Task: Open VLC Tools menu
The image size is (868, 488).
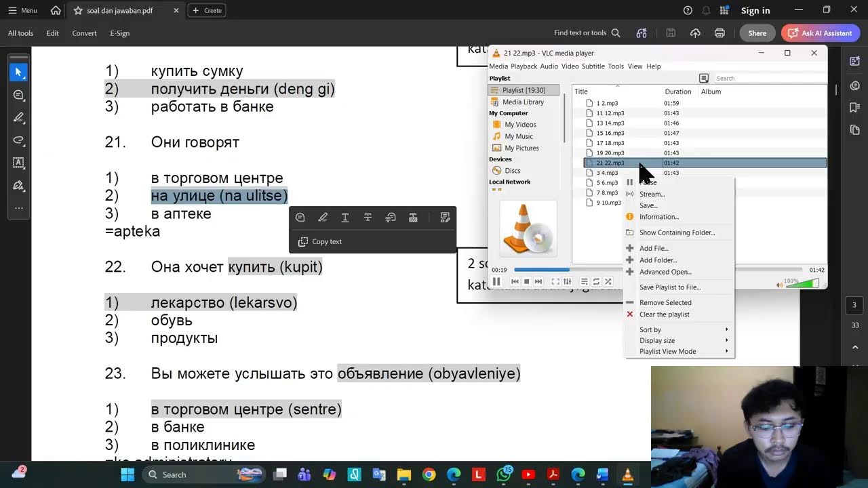Action: 616,66
